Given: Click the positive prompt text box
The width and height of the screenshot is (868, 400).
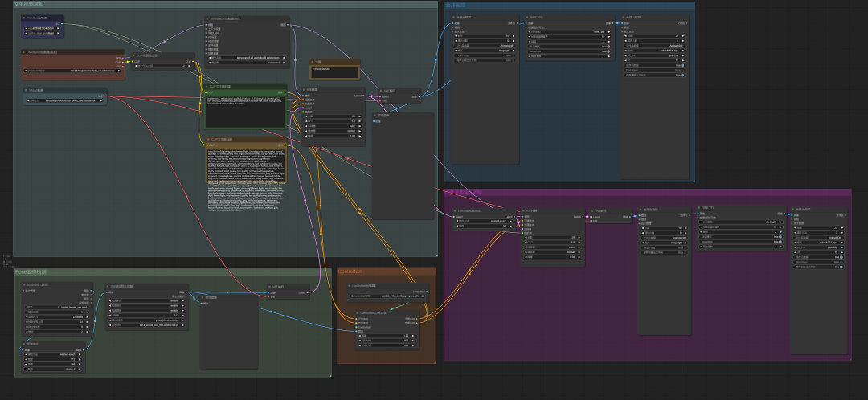Looking at the screenshot, I should 245,112.
